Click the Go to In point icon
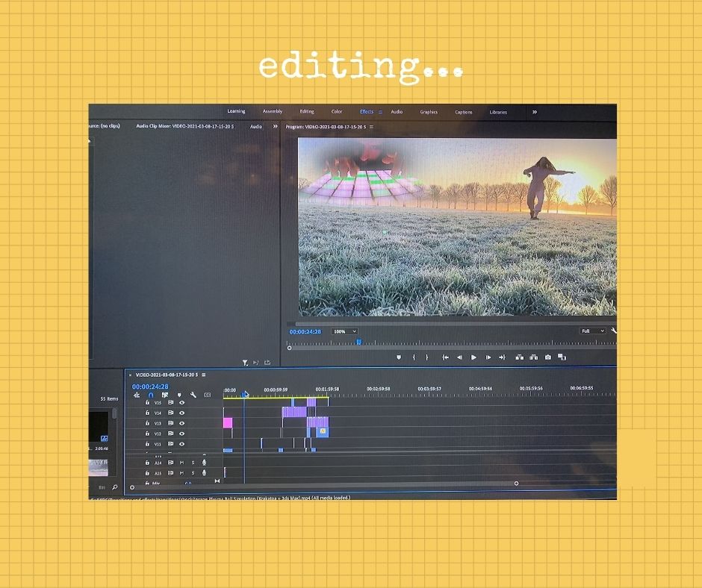The width and height of the screenshot is (702, 588). (x=445, y=357)
